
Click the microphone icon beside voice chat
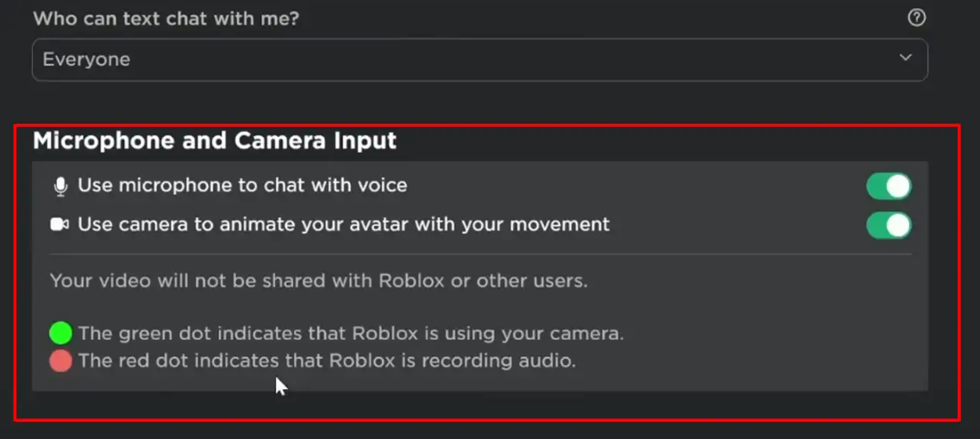pos(60,185)
